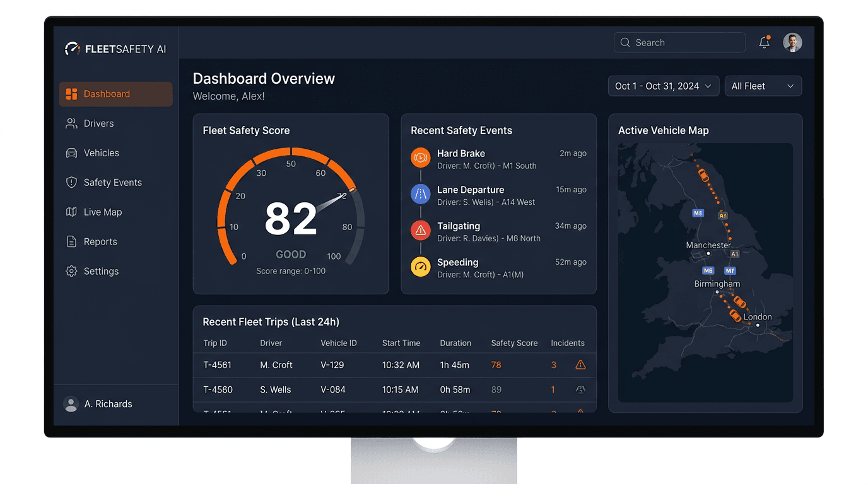The height and width of the screenshot is (484, 868).
Task: Open the Drivers menu item
Action: pyautogui.click(x=98, y=124)
